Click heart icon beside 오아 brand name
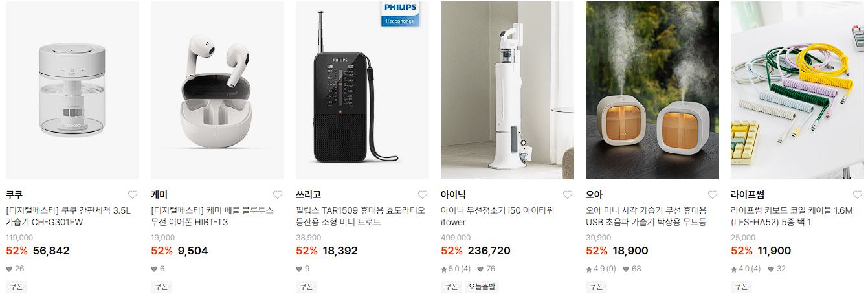This screenshot has width=868, height=303. pyautogui.click(x=713, y=195)
